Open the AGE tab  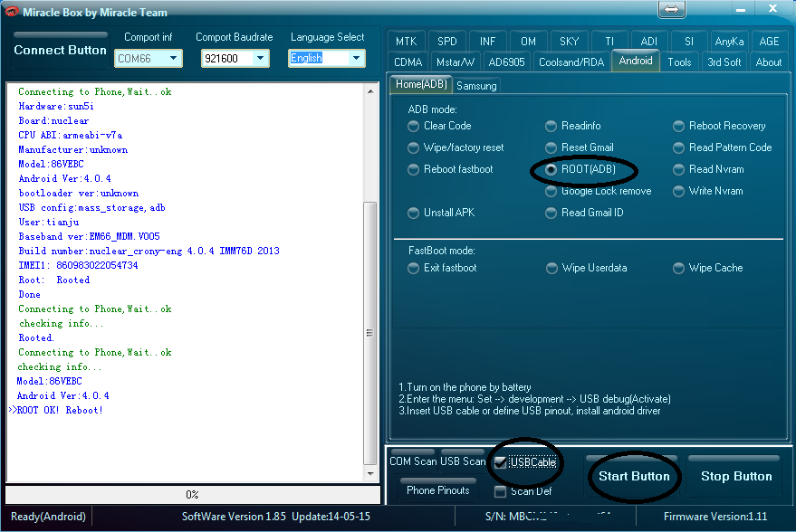tap(769, 41)
